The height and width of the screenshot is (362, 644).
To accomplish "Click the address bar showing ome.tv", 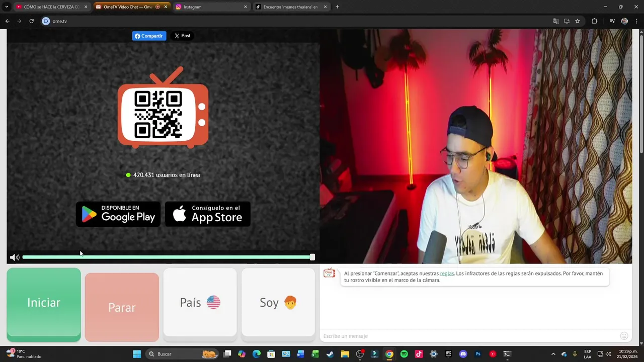I will (297, 21).
